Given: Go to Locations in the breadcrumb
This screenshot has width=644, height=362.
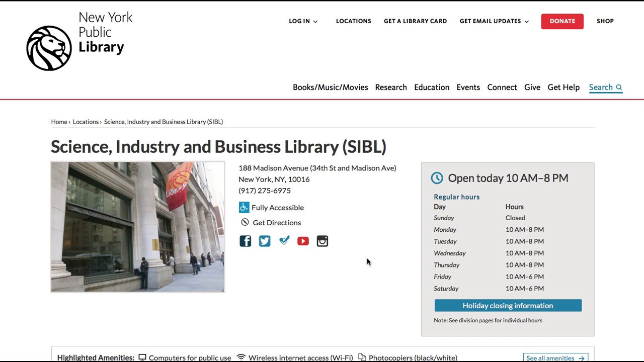Looking at the screenshot, I should point(86,122).
